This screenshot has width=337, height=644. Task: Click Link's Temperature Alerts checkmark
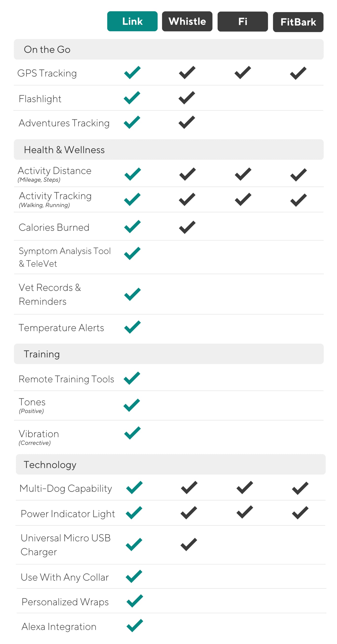[x=132, y=327]
